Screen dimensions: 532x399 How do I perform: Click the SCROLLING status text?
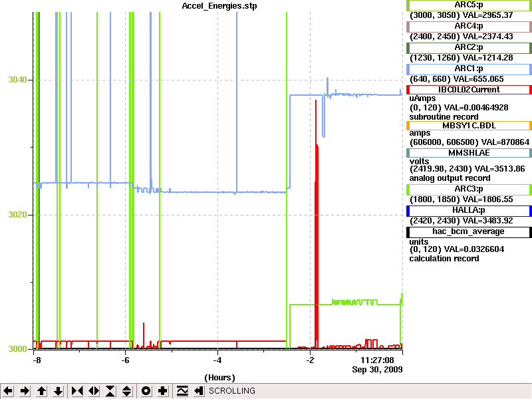(x=232, y=391)
